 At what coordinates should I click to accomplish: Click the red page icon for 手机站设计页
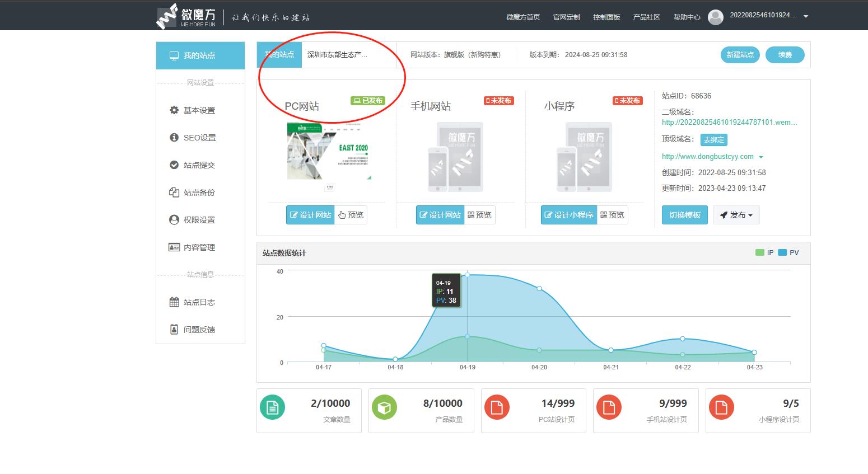point(609,407)
